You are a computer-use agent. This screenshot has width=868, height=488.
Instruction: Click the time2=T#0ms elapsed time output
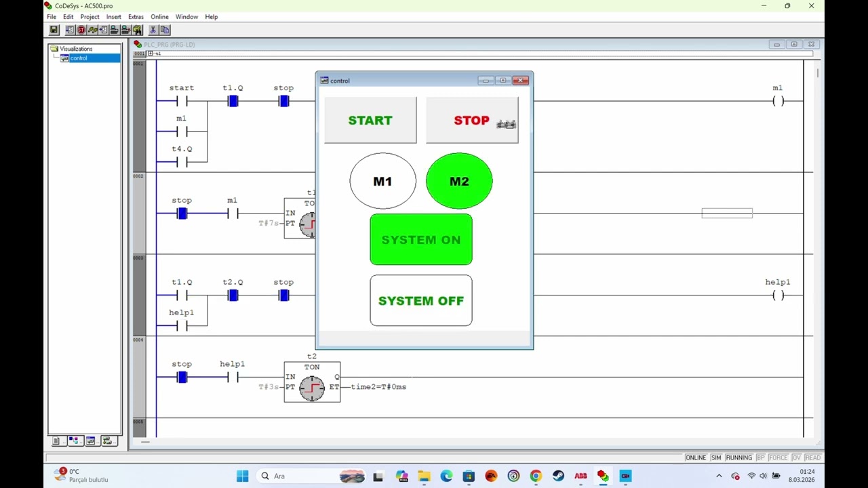[378, 387]
